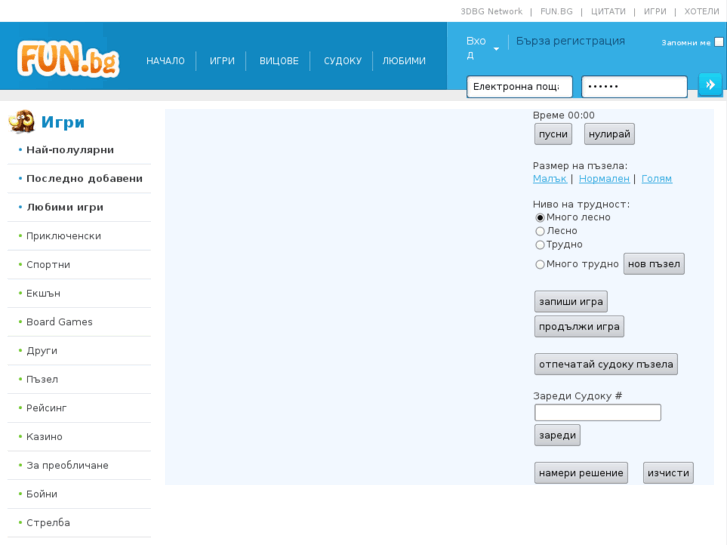Open the ИГРИ link in top bar
Image resolution: width=727 pixels, height=545 pixels.
[x=655, y=12]
